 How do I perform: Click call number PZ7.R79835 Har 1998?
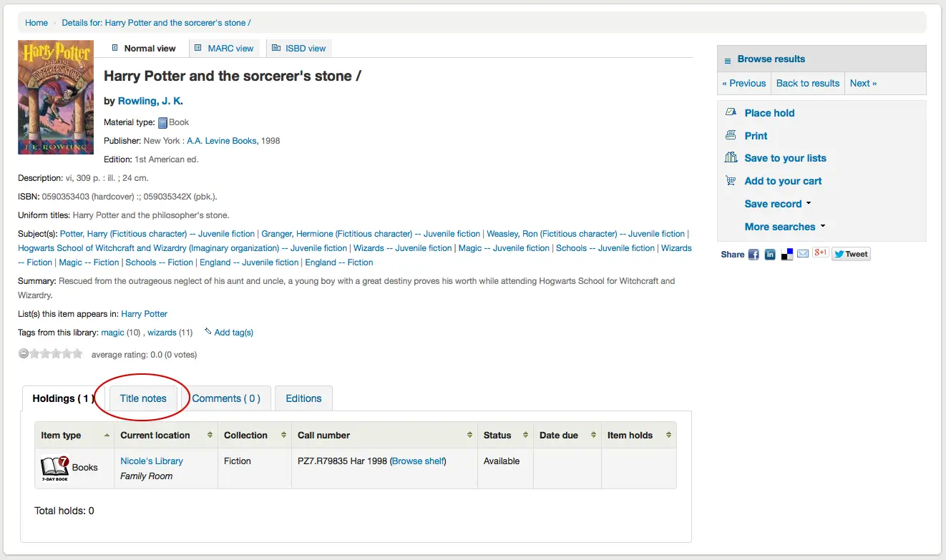tap(342, 461)
